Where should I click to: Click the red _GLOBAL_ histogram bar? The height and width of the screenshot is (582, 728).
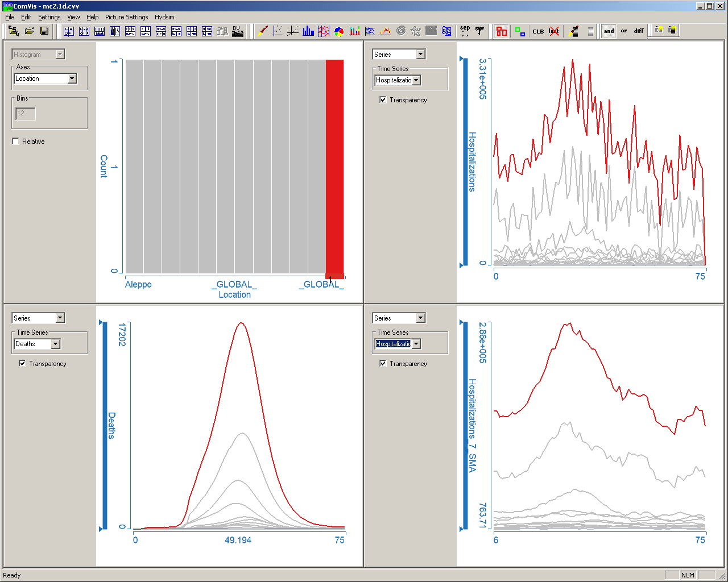(x=334, y=167)
